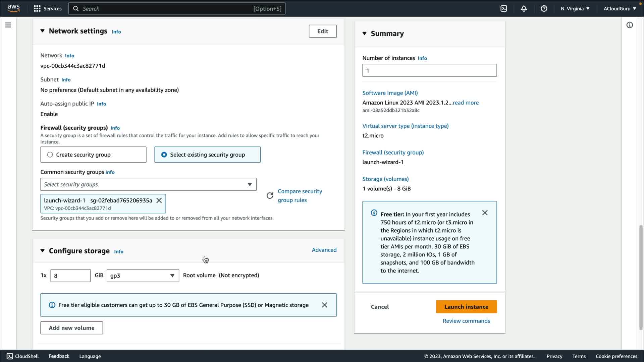Click the refresh security groups icon
Viewport: 644px width, 362px height.
[x=270, y=196]
